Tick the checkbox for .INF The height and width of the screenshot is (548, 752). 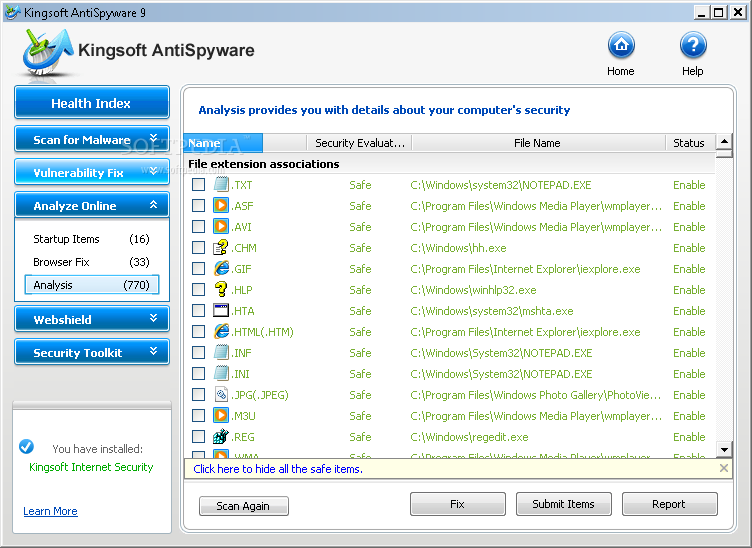[199, 352]
